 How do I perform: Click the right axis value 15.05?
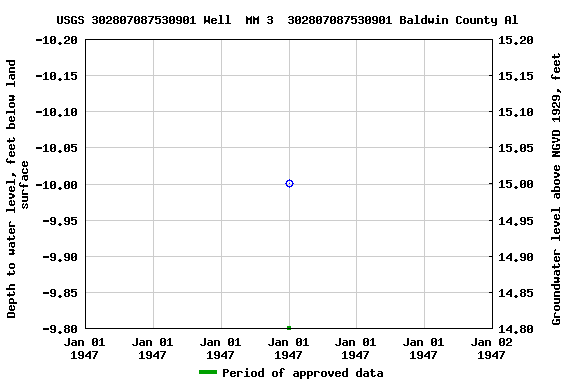coord(515,148)
